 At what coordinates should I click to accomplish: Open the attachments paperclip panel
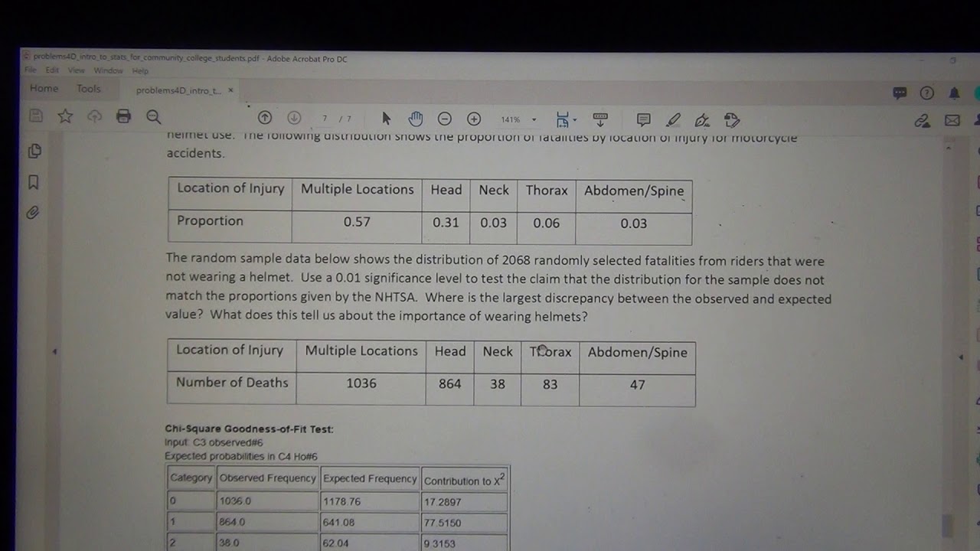[32, 213]
